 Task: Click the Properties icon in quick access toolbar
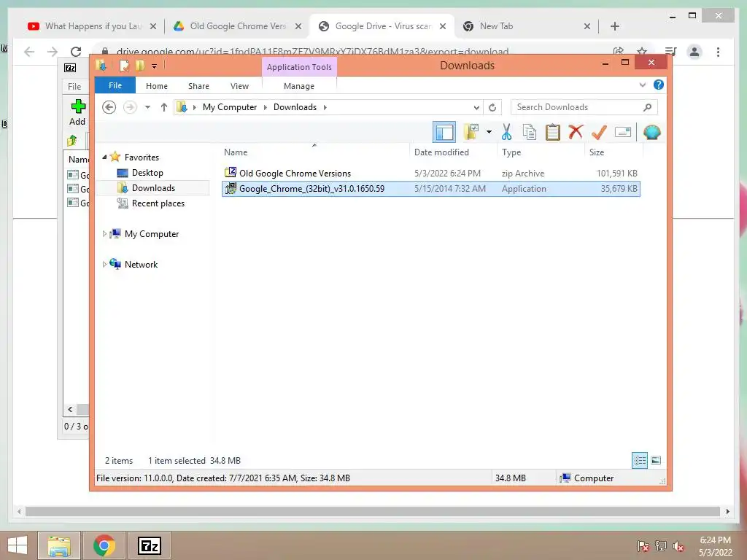[124, 66]
